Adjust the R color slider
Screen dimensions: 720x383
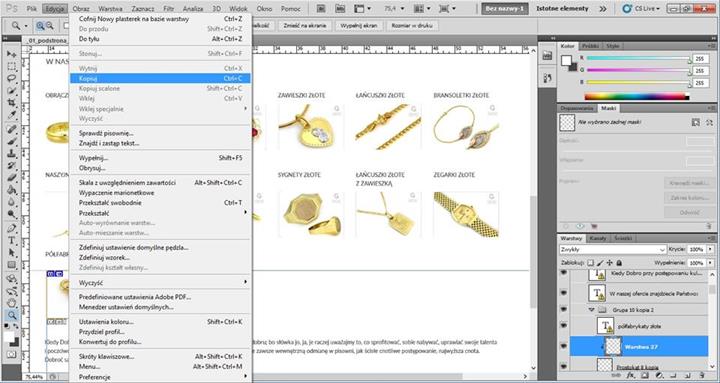pyautogui.click(x=638, y=58)
